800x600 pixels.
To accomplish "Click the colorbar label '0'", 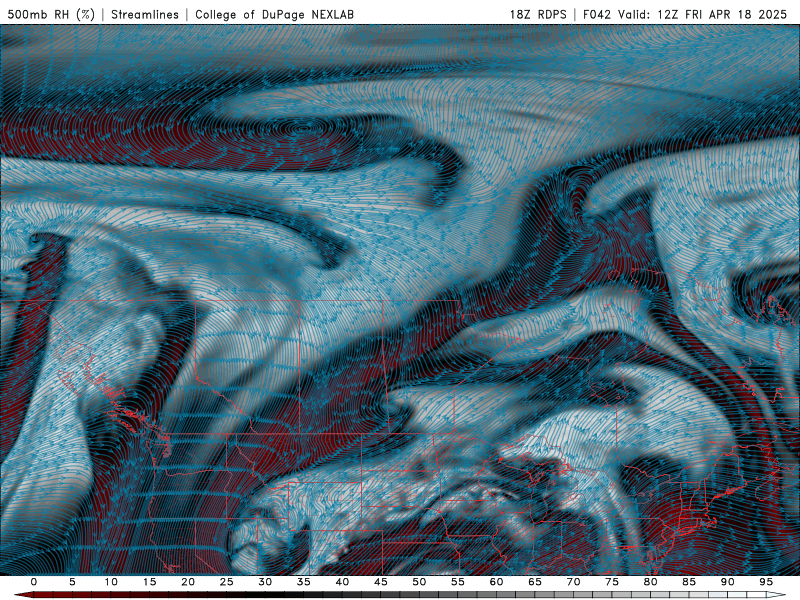I will [34, 582].
